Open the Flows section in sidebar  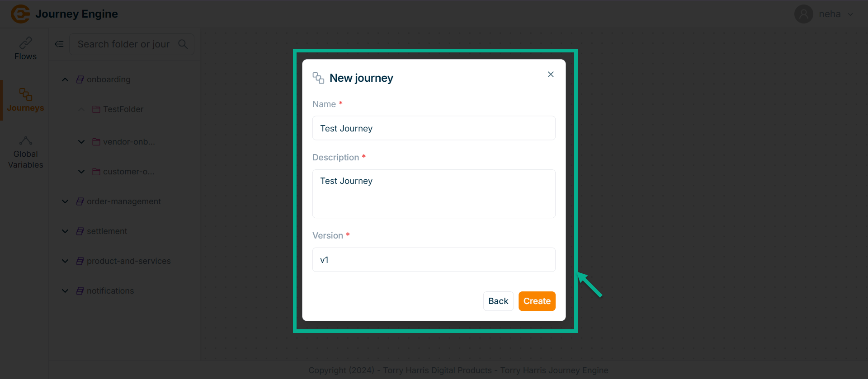pos(25,49)
